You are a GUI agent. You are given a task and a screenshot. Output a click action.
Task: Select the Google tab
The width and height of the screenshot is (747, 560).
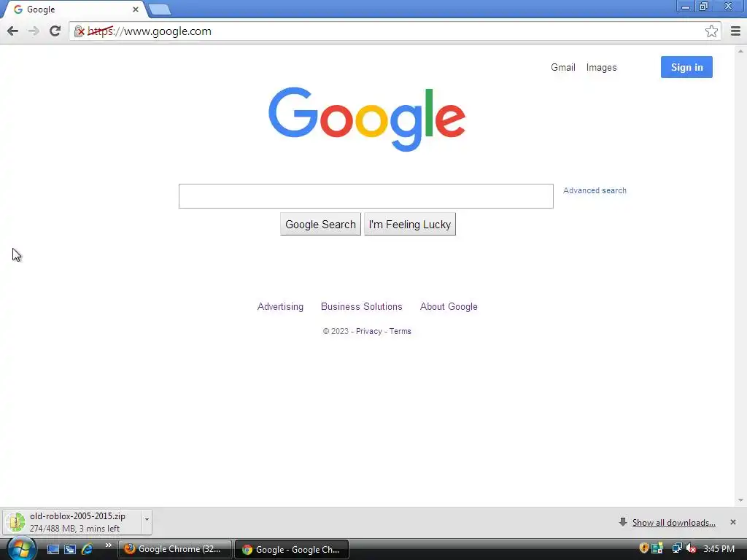coord(74,9)
